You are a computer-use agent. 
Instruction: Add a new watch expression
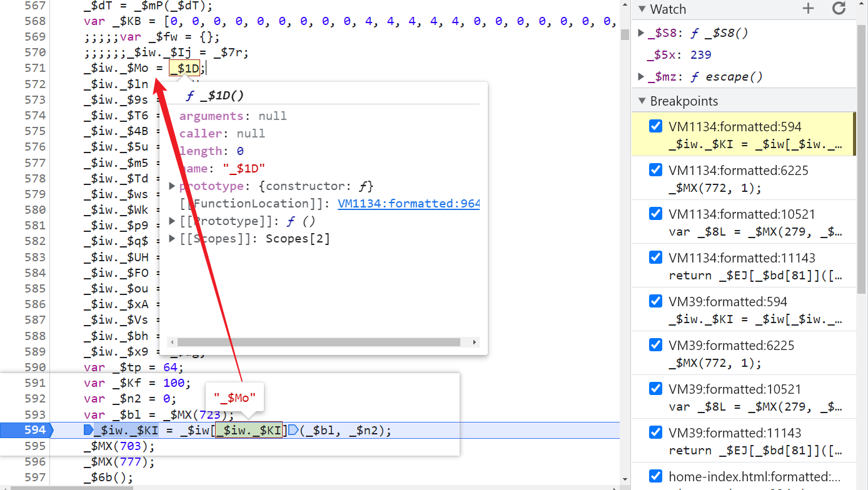coord(809,9)
